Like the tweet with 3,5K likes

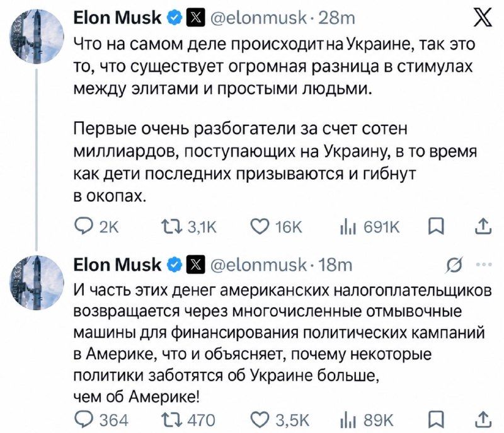(x=280, y=420)
